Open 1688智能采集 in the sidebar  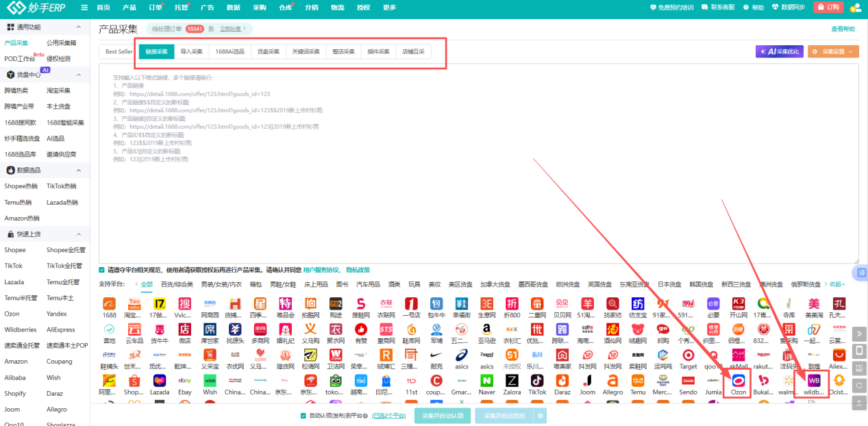click(66, 123)
